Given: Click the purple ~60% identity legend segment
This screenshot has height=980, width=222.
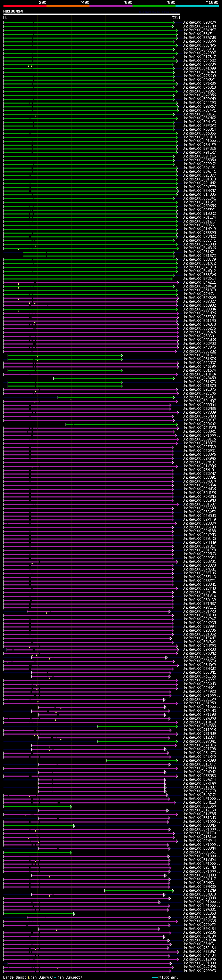Looking at the screenshot, I should (x=111, y=6).
